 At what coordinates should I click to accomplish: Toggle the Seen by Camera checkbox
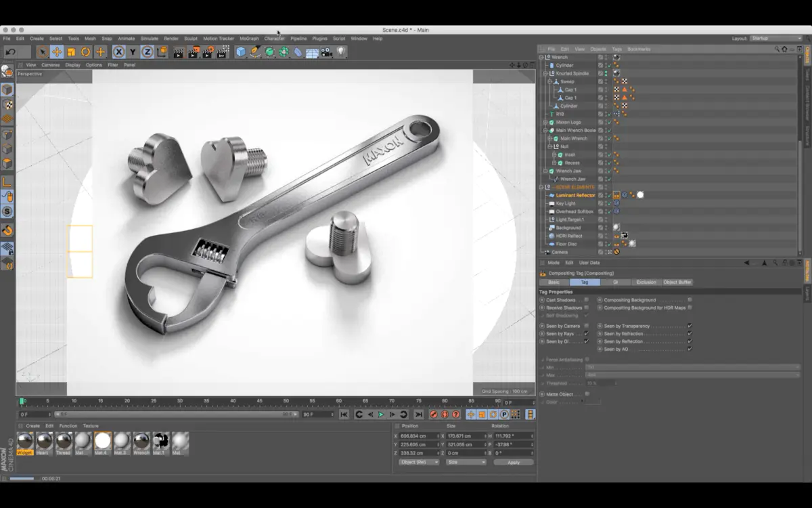(586, 326)
